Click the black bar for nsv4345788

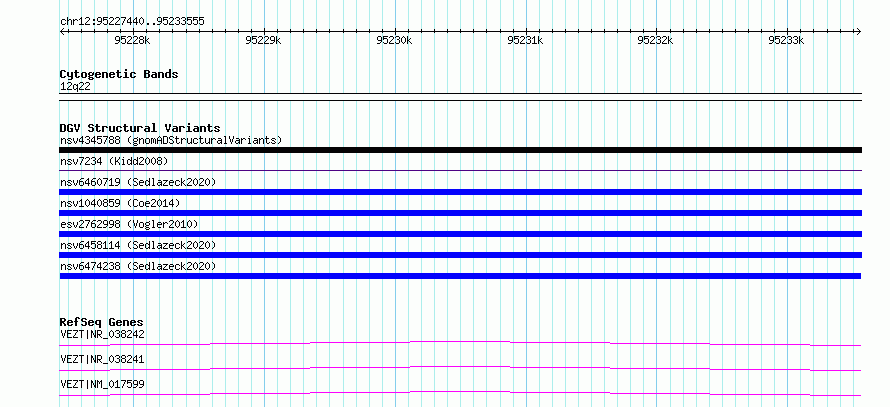point(461,150)
